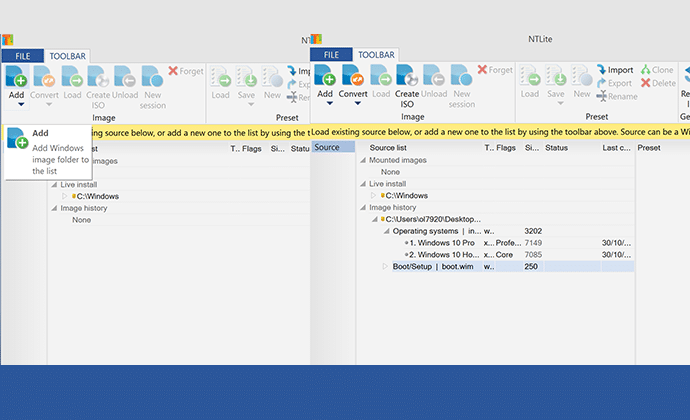
Task: Click preset Load icon in left window
Action: [220, 77]
